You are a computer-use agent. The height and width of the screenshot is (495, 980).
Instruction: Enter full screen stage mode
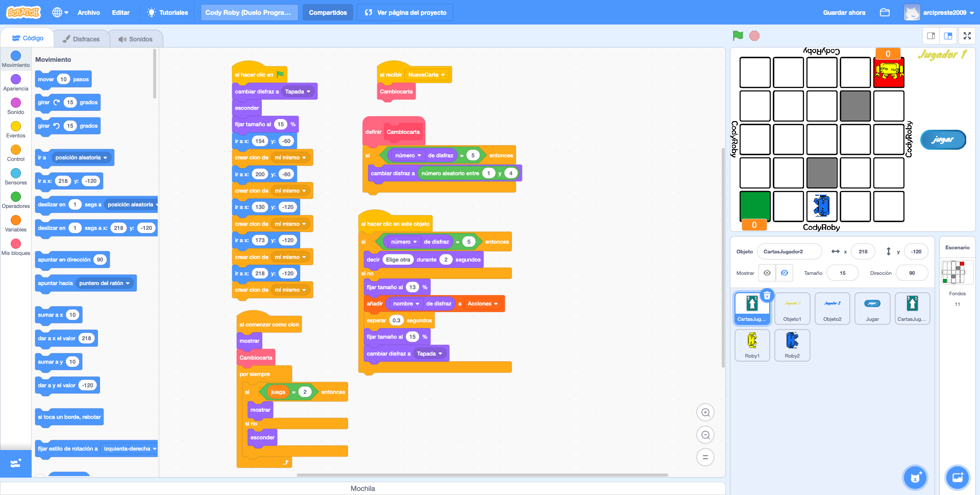(x=967, y=36)
